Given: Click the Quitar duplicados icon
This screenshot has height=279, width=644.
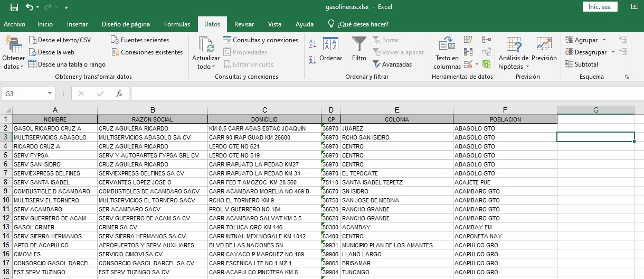Looking at the screenshot, I should point(468,52).
